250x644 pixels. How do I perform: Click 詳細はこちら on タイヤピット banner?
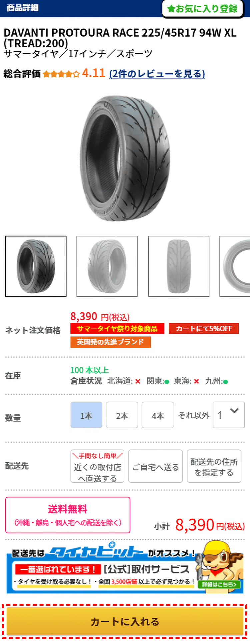(219, 585)
